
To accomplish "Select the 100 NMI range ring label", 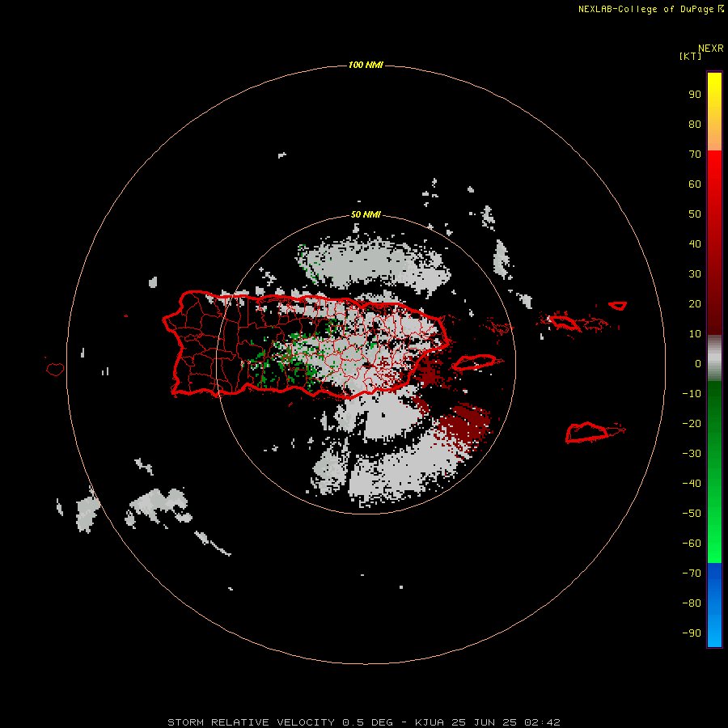I will click(x=366, y=65).
